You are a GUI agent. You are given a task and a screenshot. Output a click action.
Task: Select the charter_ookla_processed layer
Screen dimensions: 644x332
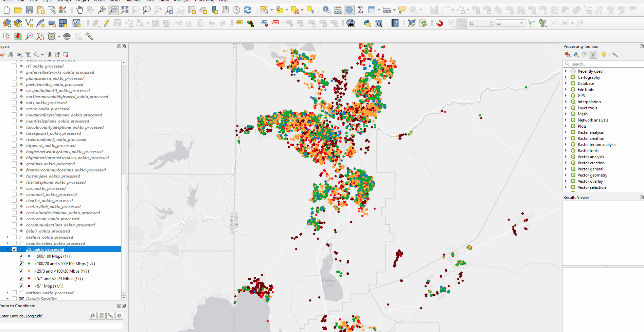(x=49, y=200)
